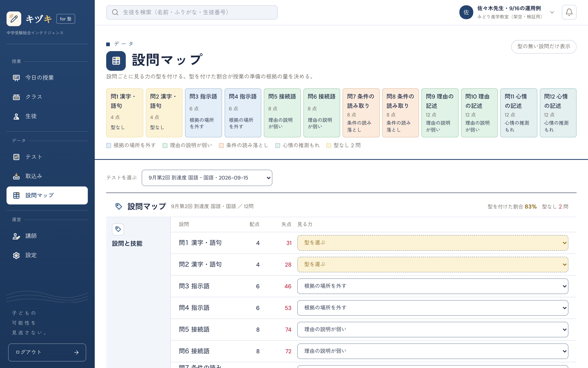
Task: Open the test selector dropdown
Action: [x=207, y=178]
